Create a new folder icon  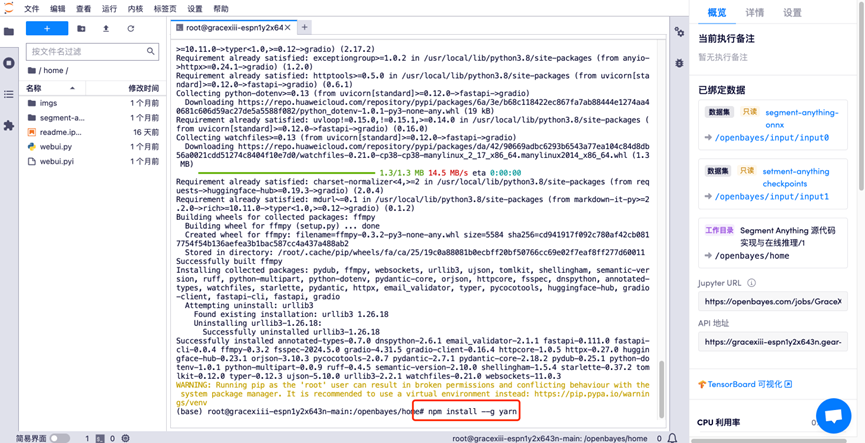[81, 29]
